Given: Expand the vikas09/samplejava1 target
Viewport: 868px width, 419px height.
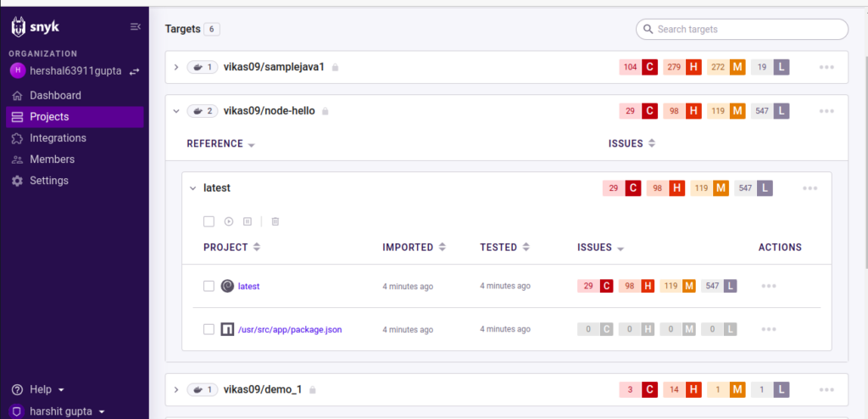Looking at the screenshot, I should [x=176, y=67].
